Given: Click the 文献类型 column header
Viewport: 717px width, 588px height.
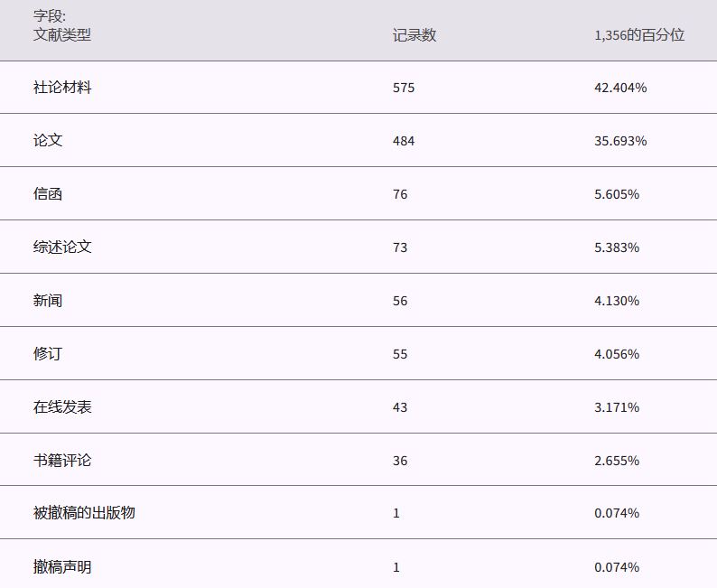Looking at the screenshot, I should (62, 35).
